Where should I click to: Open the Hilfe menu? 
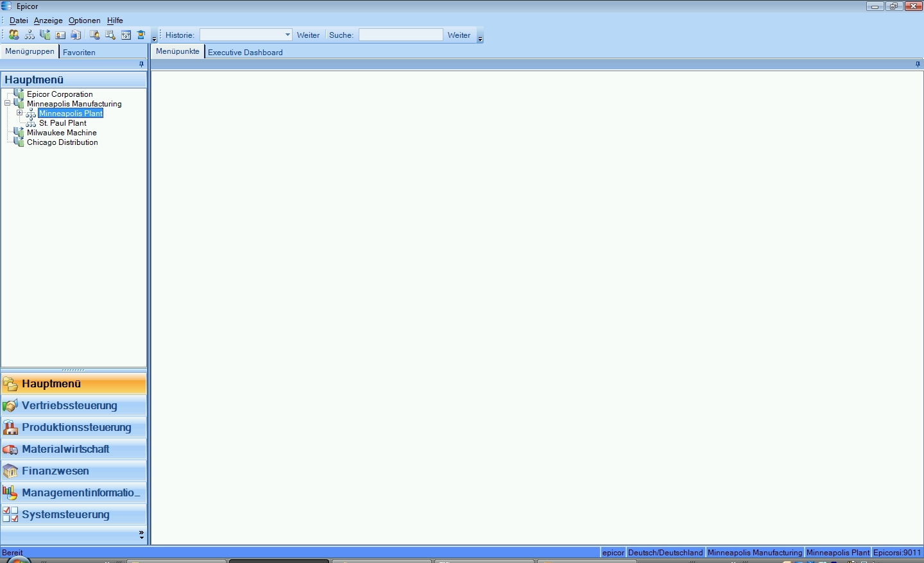[x=115, y=21]
